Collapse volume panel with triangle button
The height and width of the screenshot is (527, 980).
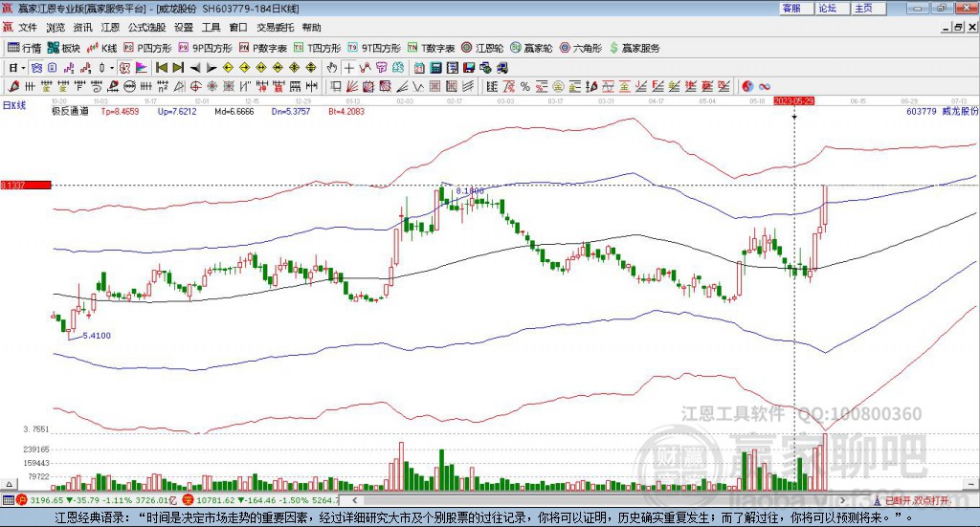click(x=9, y=484)
